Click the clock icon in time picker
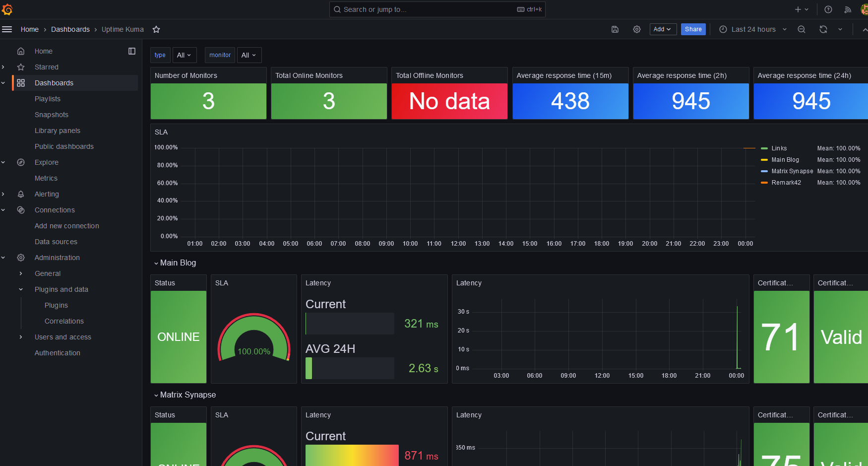 723,29
